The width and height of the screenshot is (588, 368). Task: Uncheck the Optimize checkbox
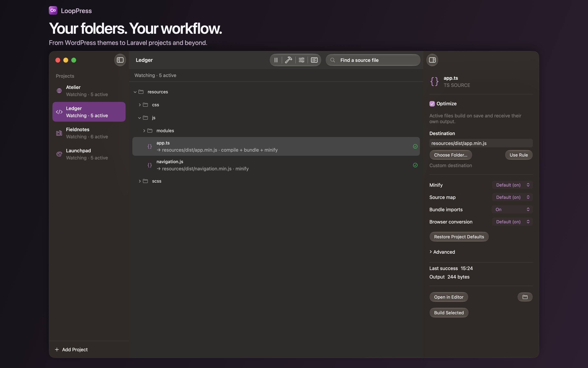point(432,104)
